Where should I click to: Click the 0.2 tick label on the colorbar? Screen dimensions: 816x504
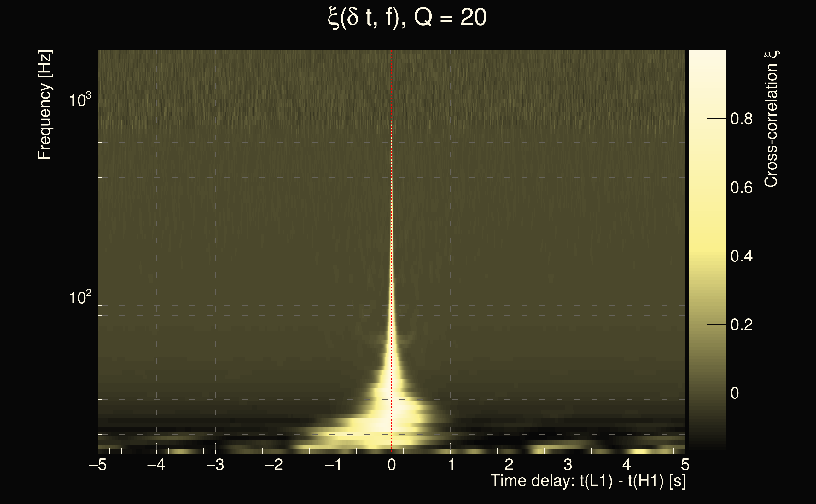point(741,325)
